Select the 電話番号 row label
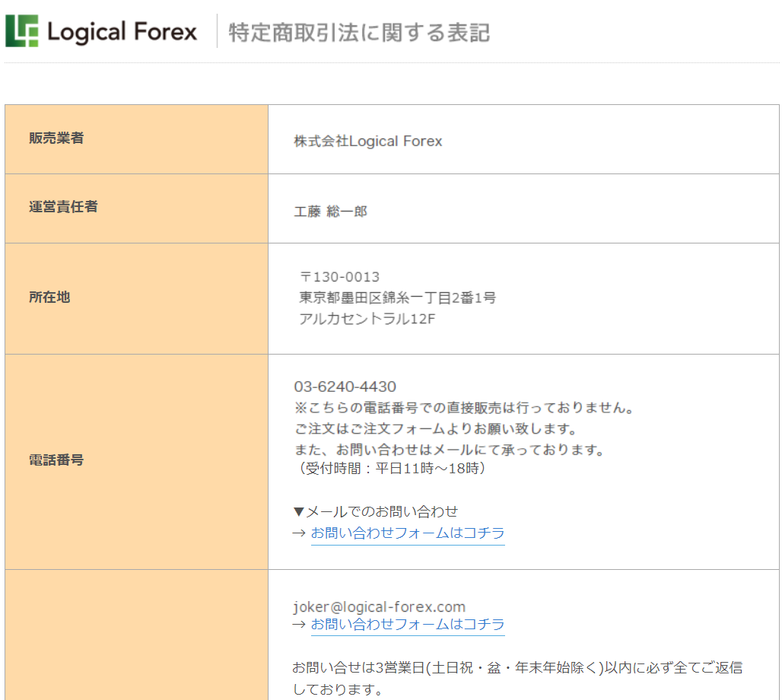This screenshot has width=782, height=700. pos(56,460)
